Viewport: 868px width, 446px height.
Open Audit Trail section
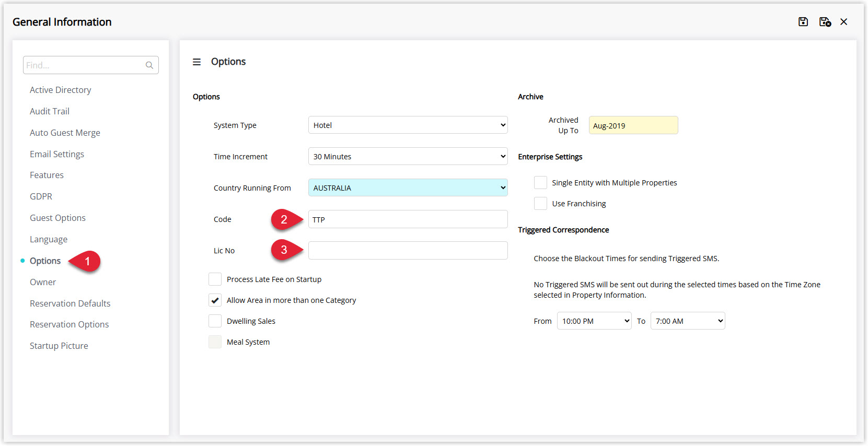click(50, 111)
